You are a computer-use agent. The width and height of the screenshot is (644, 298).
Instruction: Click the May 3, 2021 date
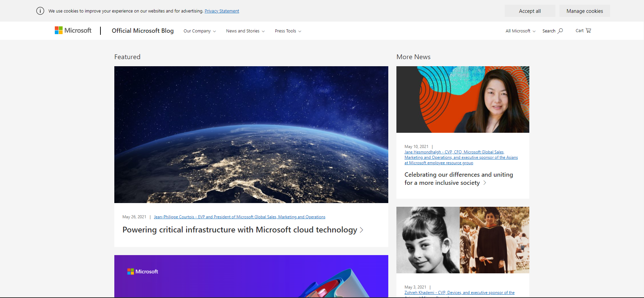point(415,287)
